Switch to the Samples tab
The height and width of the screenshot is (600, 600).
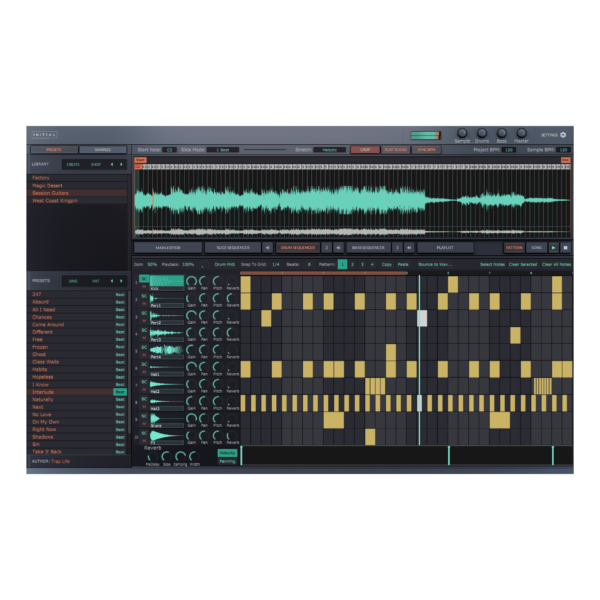[x=103, y=149]
